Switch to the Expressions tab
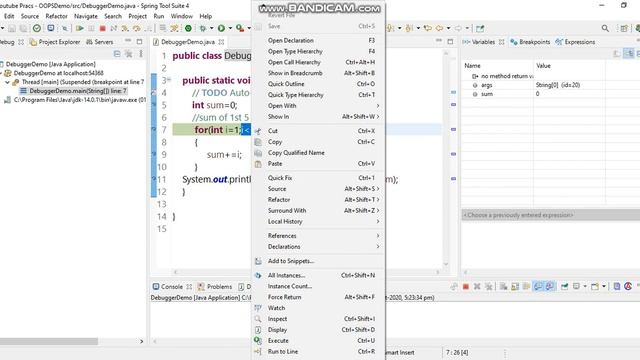 tap(575, 42)
